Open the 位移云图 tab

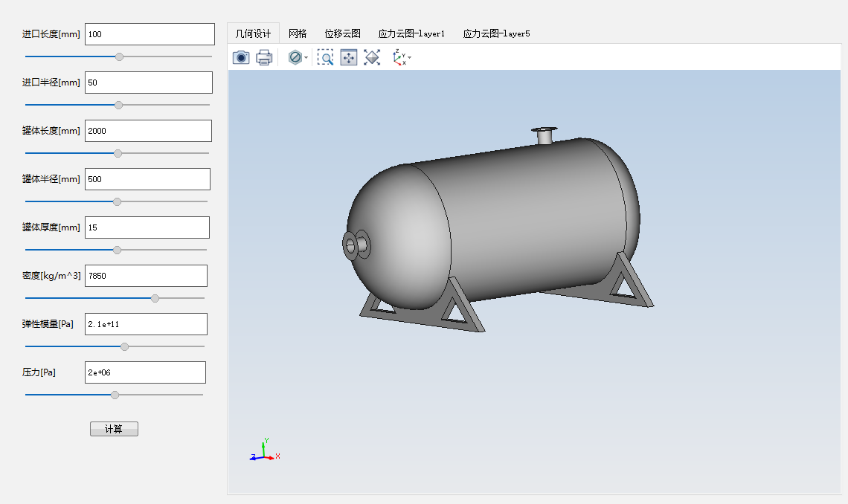click(342, 33)
